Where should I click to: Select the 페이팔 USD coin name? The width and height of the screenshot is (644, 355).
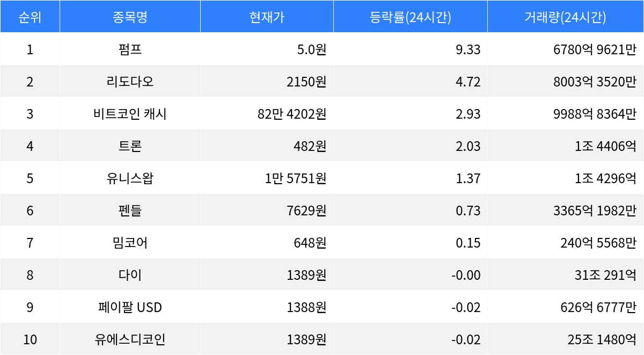point(130,307)
